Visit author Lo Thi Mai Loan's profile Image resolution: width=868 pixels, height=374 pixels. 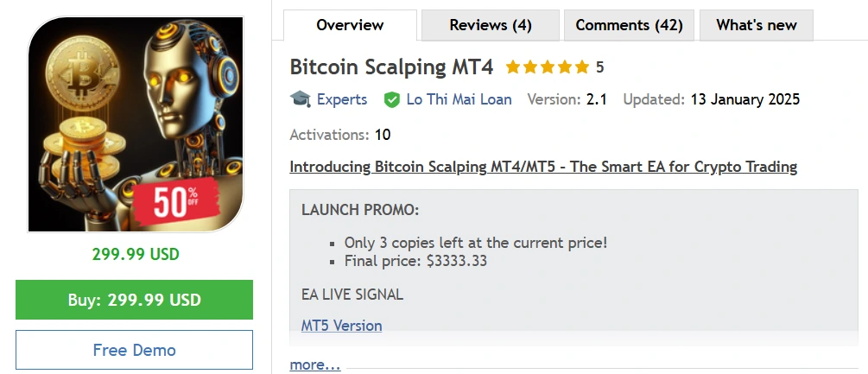pyautogui.click(x=459, y=99)
